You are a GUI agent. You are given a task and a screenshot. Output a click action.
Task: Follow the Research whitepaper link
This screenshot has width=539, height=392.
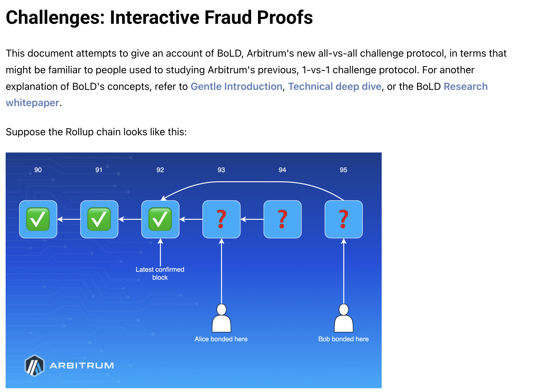[465, 86]
